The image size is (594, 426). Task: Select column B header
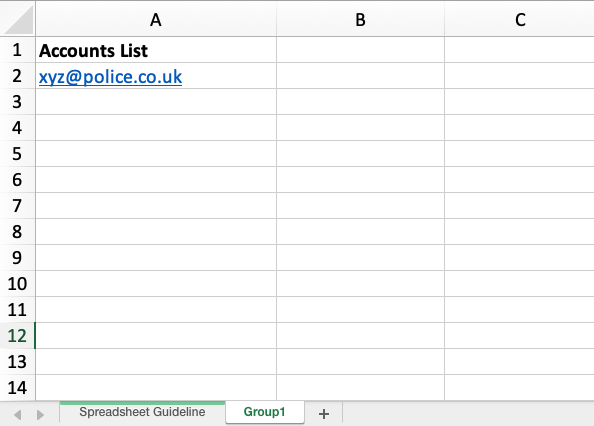coord(360,19)
